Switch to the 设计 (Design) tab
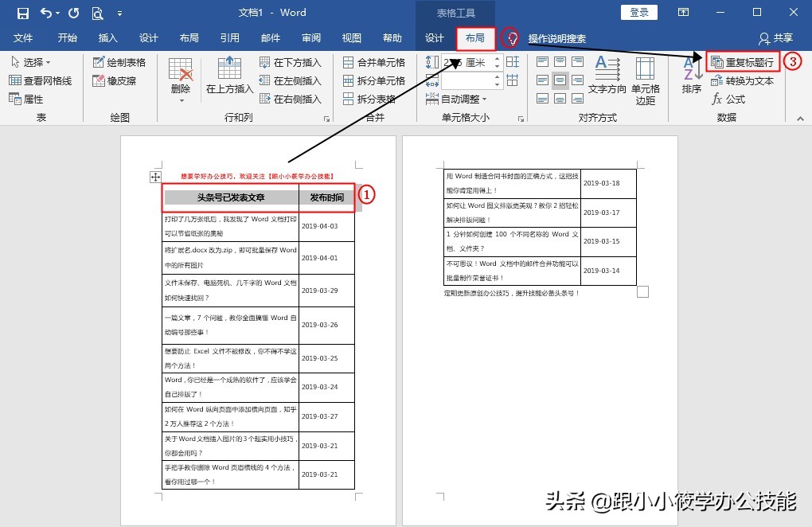 [435, 37]
